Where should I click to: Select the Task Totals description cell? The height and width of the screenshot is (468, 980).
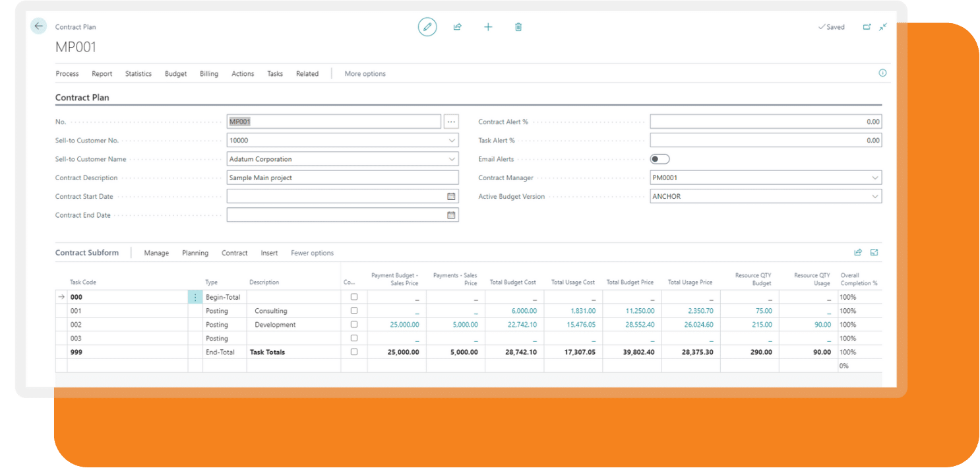point(293,352)
